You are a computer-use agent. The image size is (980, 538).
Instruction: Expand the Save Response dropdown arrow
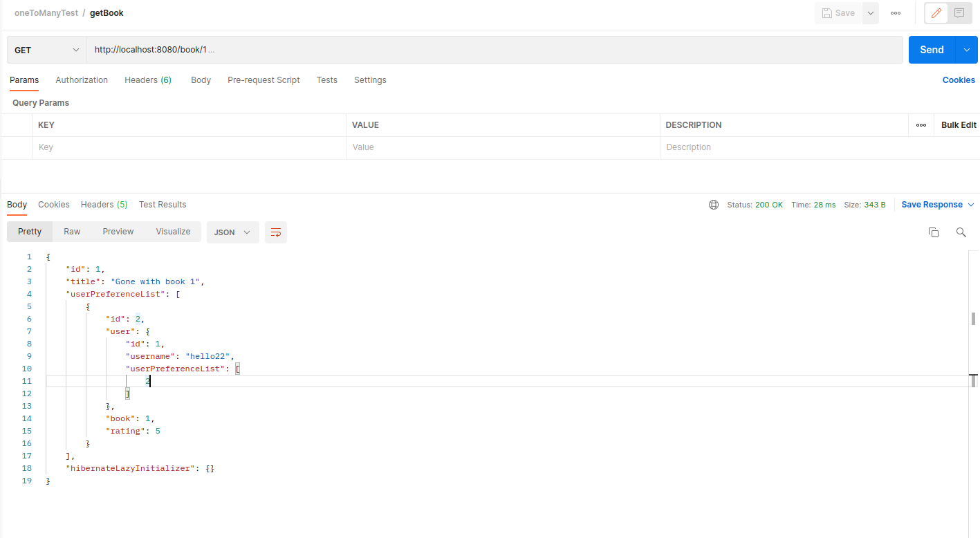coord(971,205)
